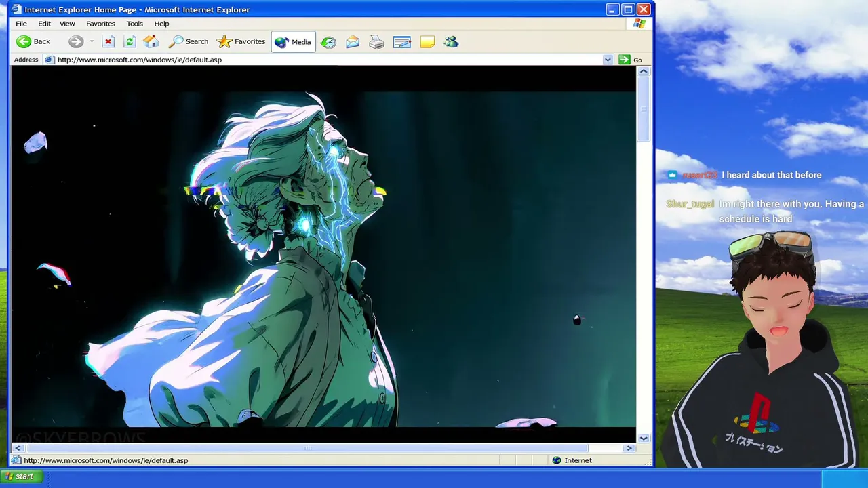Click the Go button next to address bar
Viewport: 868px width, 488px height.
[x=631, y=60]
